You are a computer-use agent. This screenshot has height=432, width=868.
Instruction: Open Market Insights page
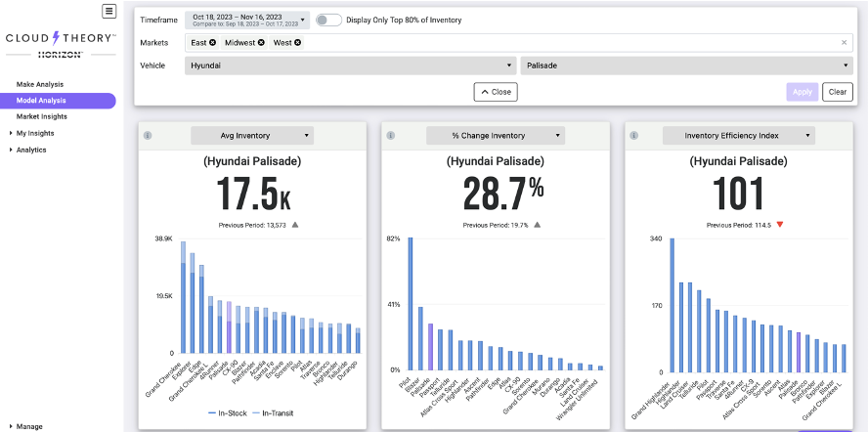(41, 117)
